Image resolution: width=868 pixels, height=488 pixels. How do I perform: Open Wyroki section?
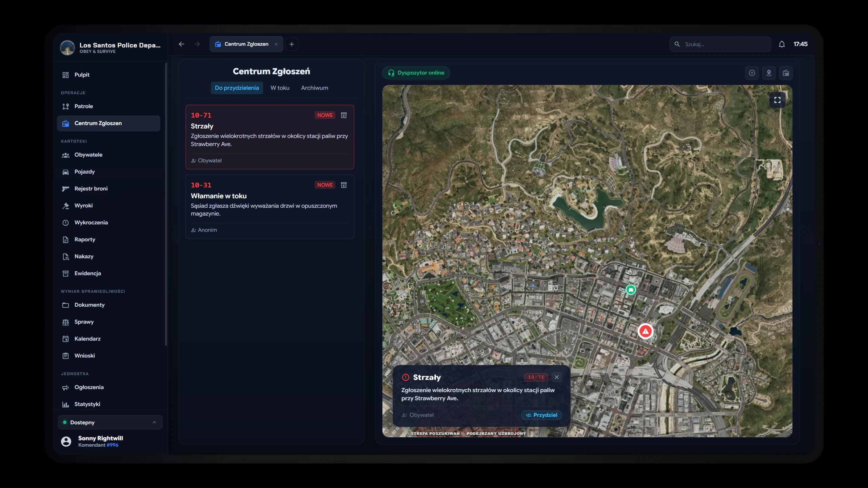108,206
